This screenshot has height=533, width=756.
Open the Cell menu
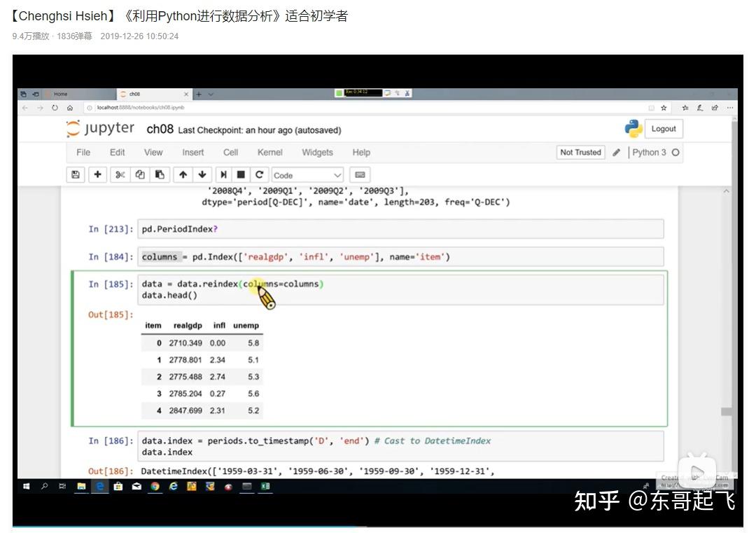click(x=230, y=153)
